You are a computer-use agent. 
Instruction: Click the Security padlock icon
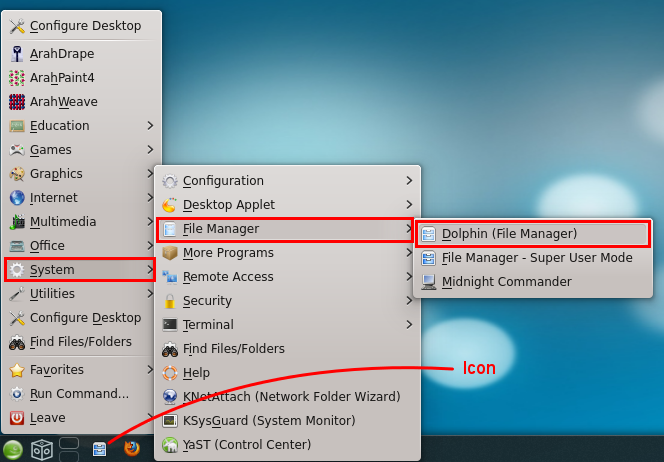(170, 301)
